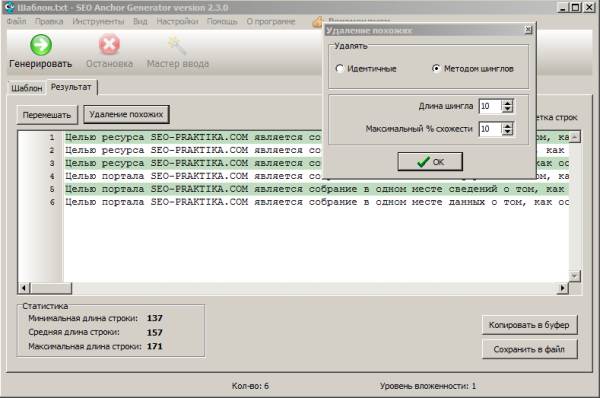
Task: Select result line 6 with данных
Action: tap(316, 202)
